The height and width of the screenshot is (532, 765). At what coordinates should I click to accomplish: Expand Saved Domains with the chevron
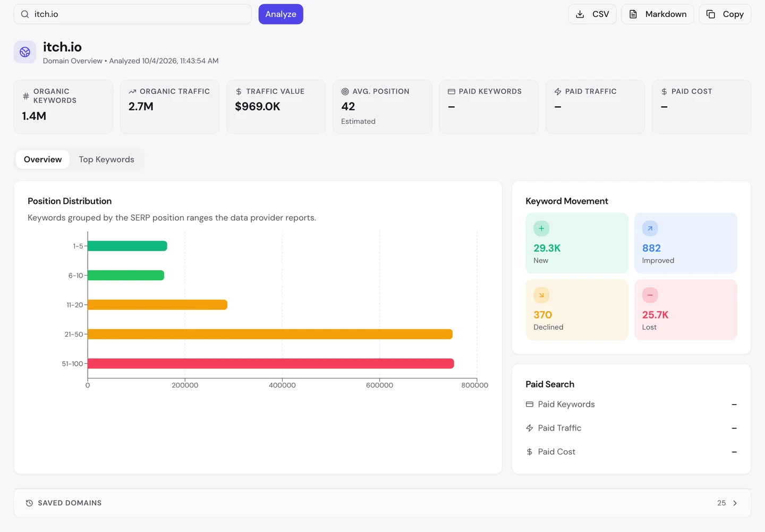pos(735,503)
